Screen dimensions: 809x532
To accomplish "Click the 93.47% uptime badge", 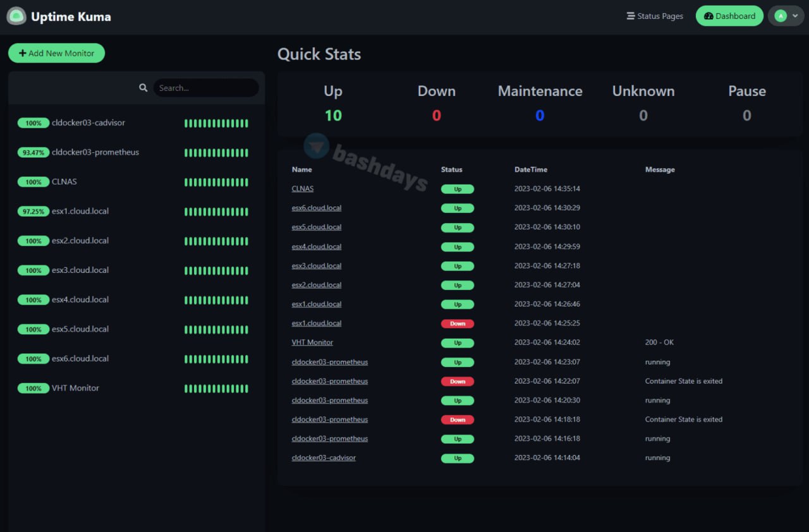I will coord(33,152).
